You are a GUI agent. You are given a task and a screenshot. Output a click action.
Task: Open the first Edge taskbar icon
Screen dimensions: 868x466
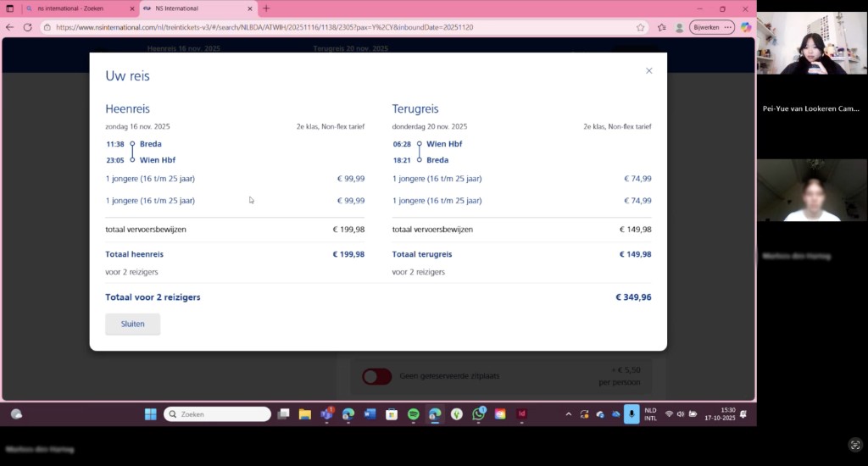pos(348,414)
